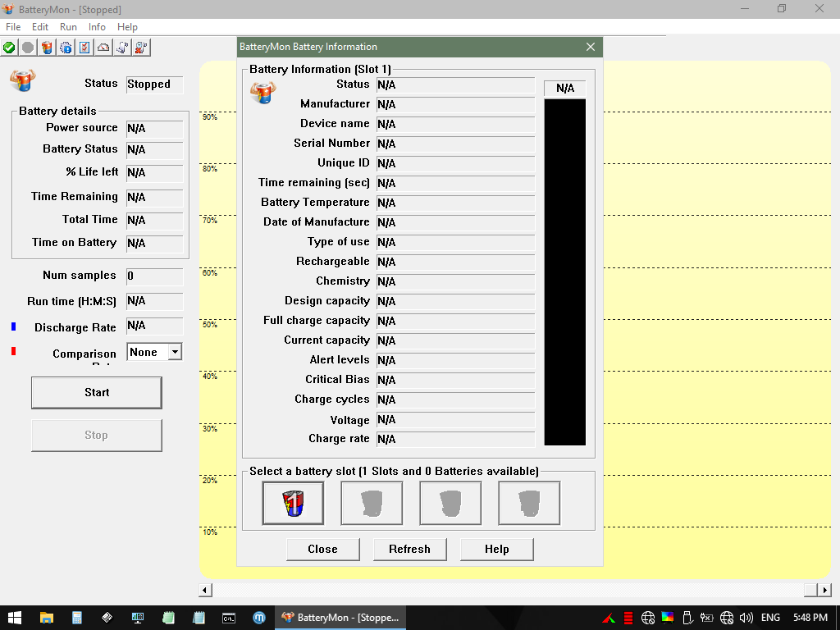Click the volume speaker tray icon
Screen dimensions: 840x630
coord(746,618)
